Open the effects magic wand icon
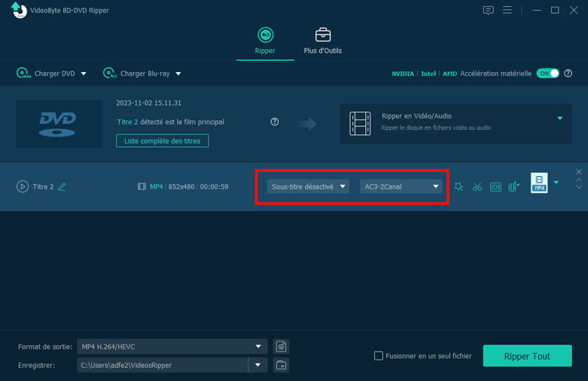The image size is (588, 381). pos(459,186)
